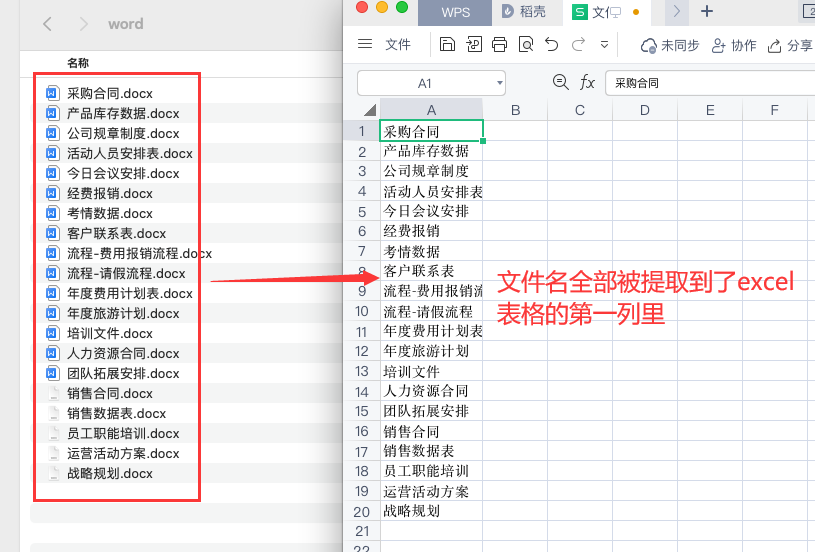815x552 pixels.
Task: Click the Print icon in toolbar
Action: click(500, 45)
